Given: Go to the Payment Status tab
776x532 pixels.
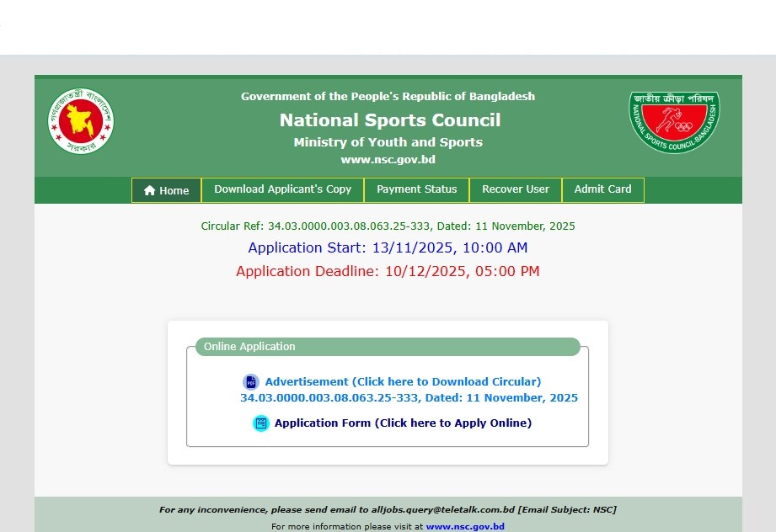Looking at the screenshot, I should pos(416,189).
